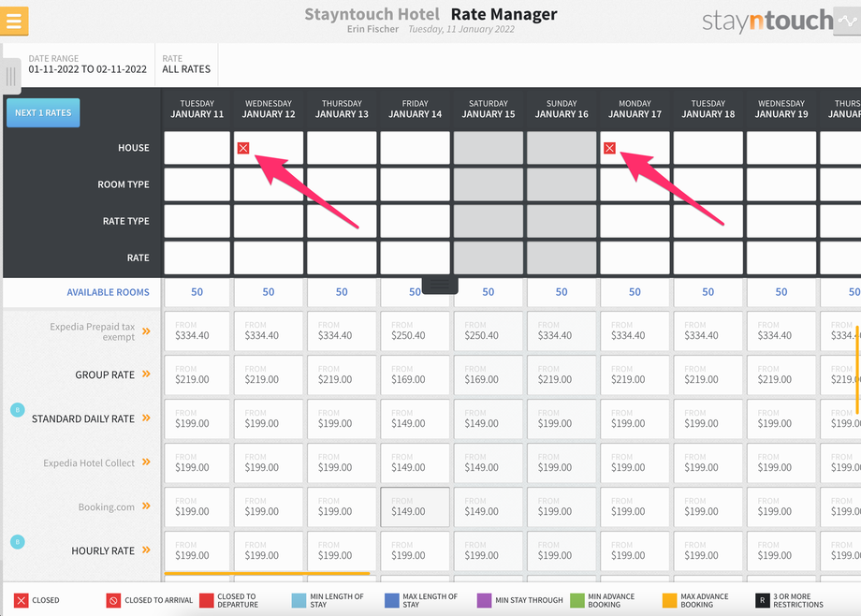Open Expedia Prepaid $334.40 on January 16

(x=562, y=330)
